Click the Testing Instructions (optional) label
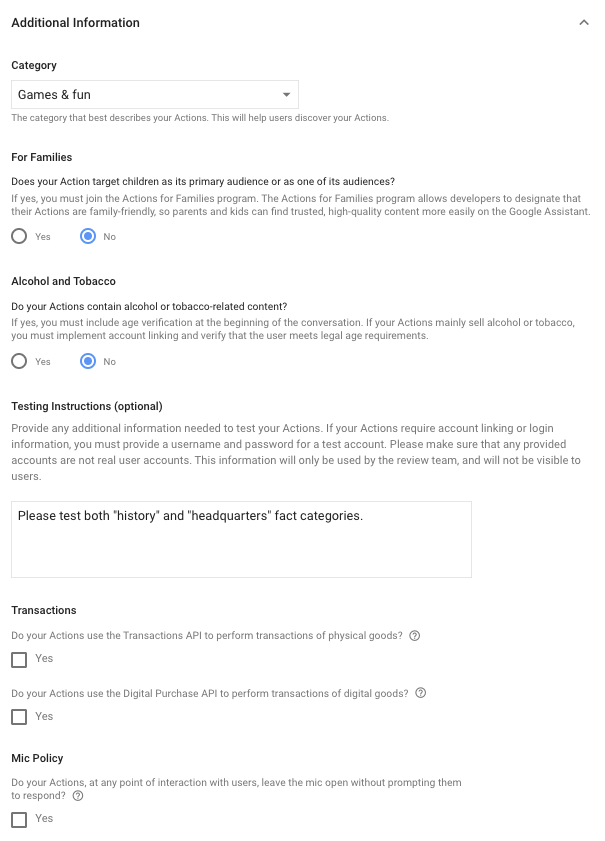Viewport: 605px width, 841px height. pos(84,406)
